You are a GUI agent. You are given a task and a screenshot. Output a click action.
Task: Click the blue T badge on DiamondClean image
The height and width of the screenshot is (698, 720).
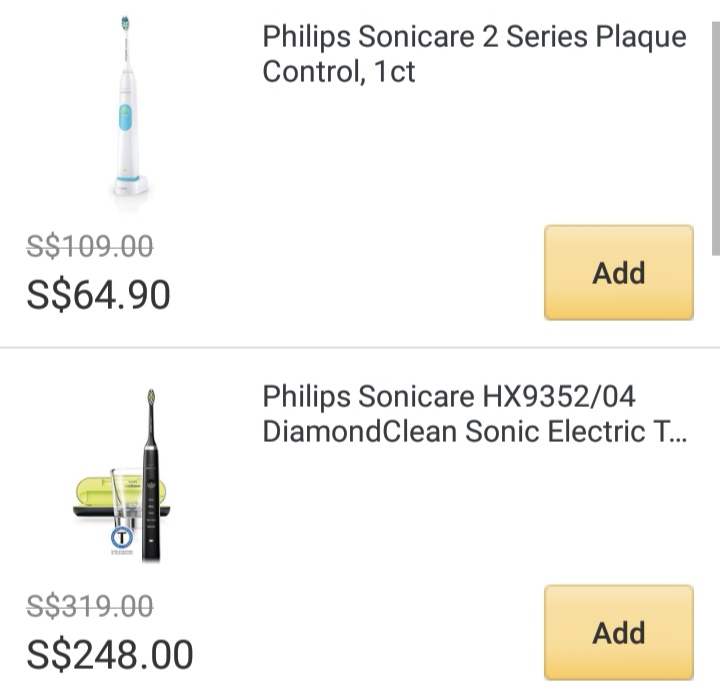click(121, 539)
